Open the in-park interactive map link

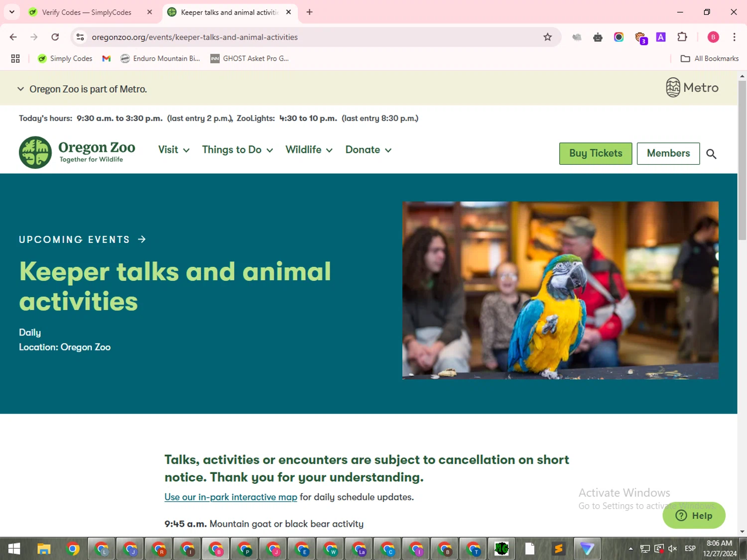point(231,497)
